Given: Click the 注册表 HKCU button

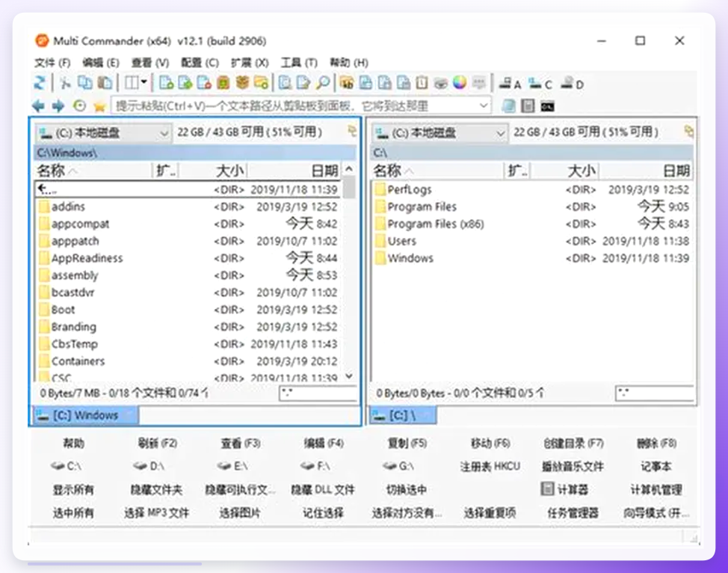Looking at the screenshot, I should [x=490, y=466].
